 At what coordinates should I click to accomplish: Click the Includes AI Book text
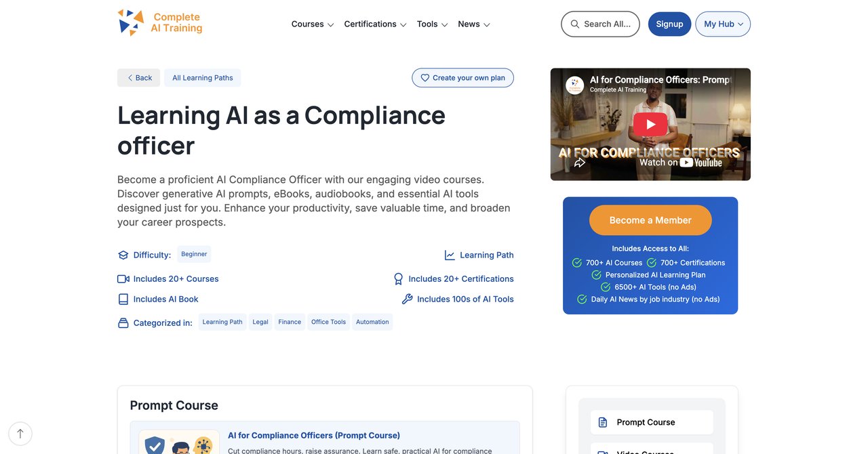[165, 300]
